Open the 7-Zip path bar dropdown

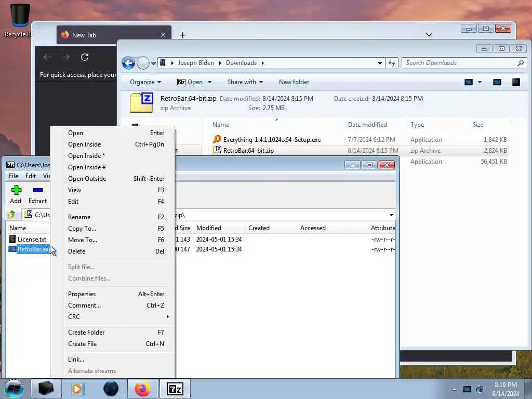[391, 215]
